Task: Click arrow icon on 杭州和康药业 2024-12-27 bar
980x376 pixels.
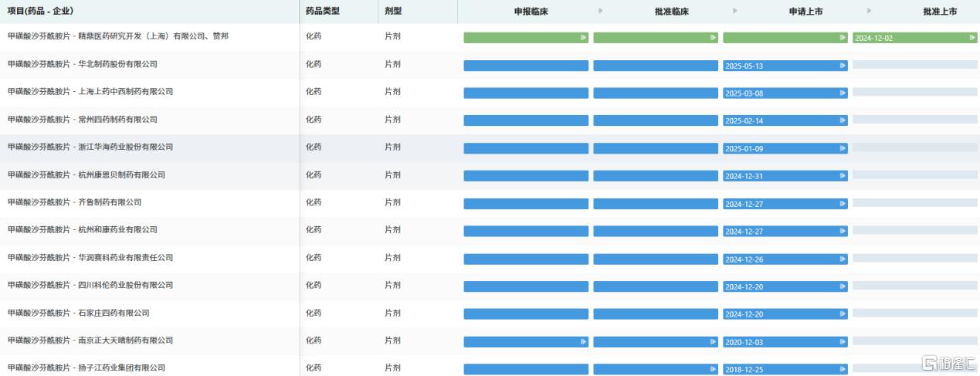Action: coord(843,232)
